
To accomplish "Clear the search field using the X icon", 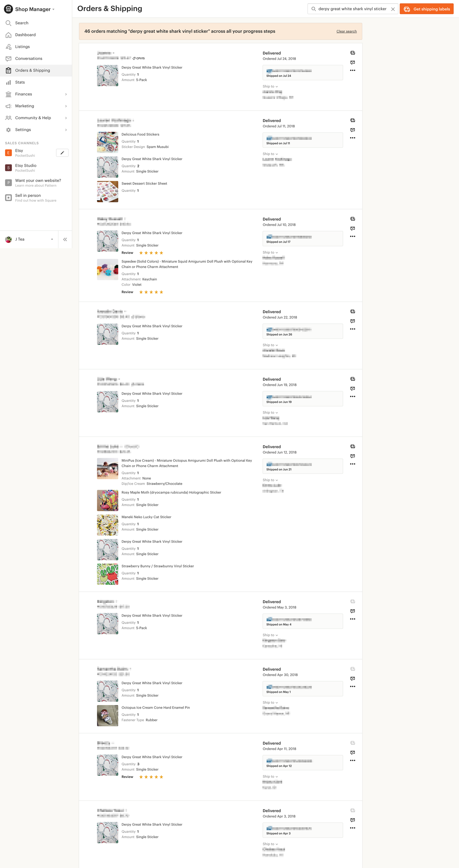I will click(393, 9).
